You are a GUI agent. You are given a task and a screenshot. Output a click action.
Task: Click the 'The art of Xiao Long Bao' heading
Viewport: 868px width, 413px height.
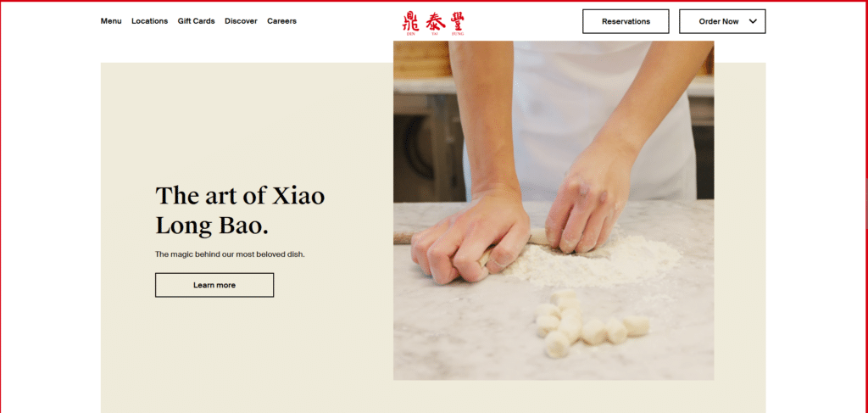[240, 210]
